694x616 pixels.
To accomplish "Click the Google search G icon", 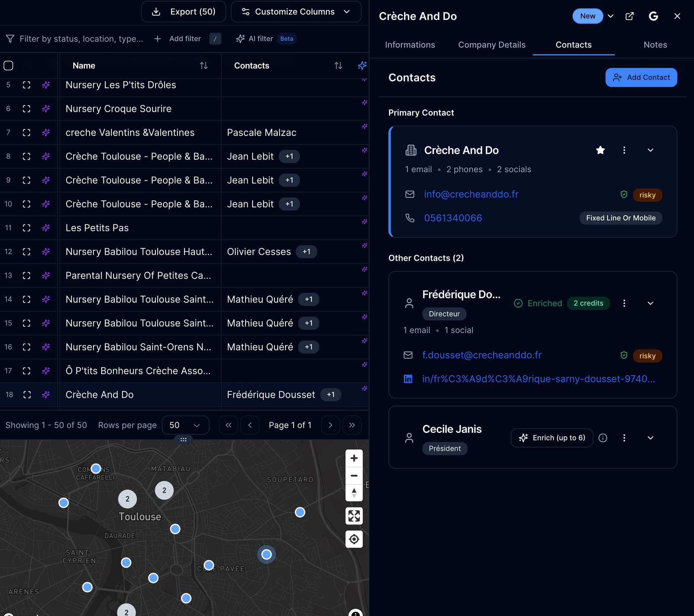I will (x=653, y=16).
